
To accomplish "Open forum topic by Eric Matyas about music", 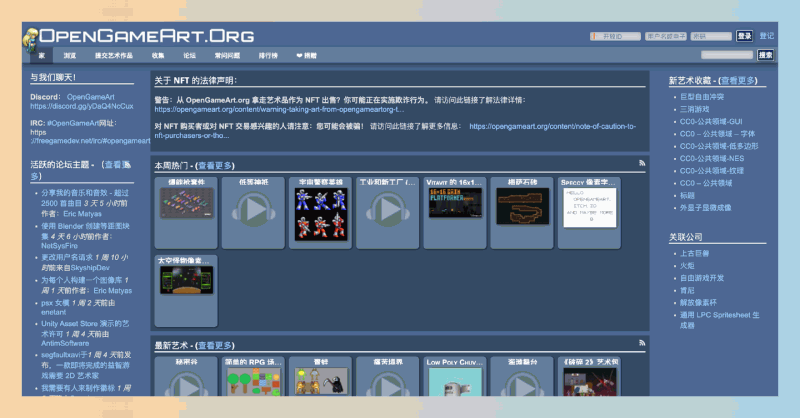I will click(85, 198).
